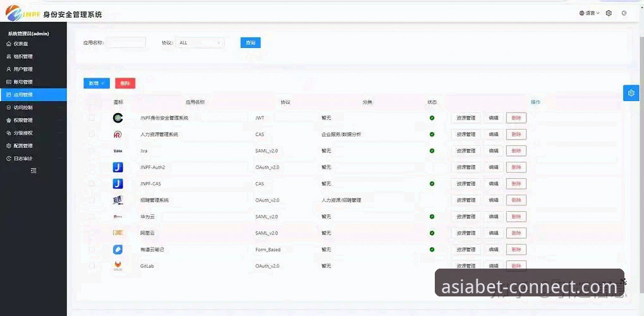Open the 语言 language dropdown

point(590,13)
